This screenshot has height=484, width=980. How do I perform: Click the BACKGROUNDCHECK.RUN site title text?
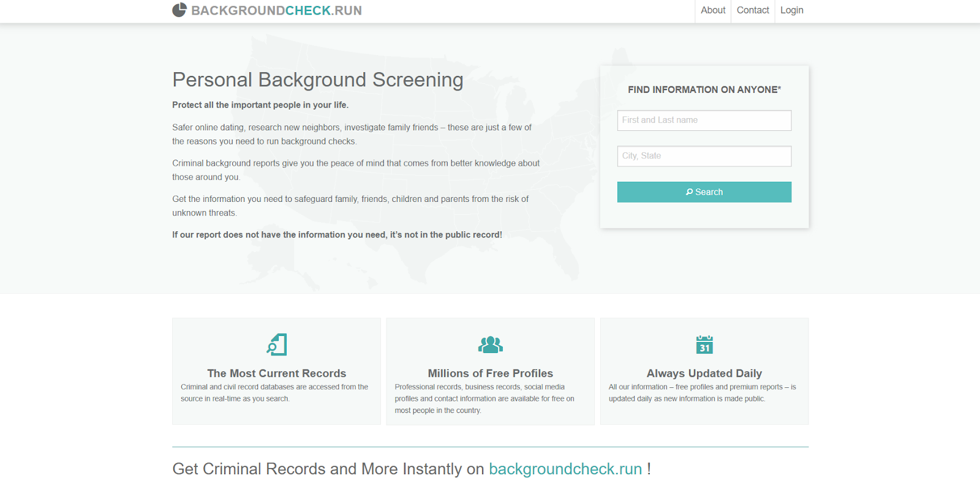[276, 10]
